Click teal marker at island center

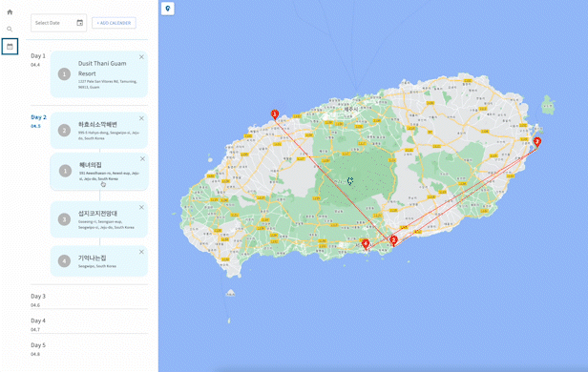pyautogui.click(x=350, y=181)
